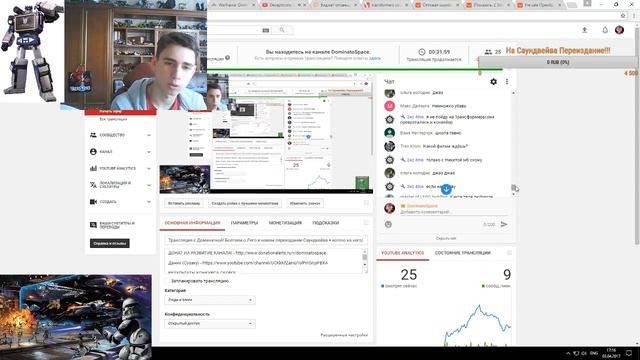640x360 pixels.
Task: Click the Создать camera icon
Action: (93, 202)
